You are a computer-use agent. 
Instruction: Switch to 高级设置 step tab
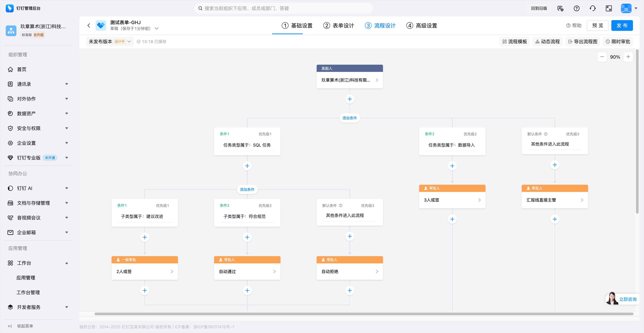(x=422, y=25)
